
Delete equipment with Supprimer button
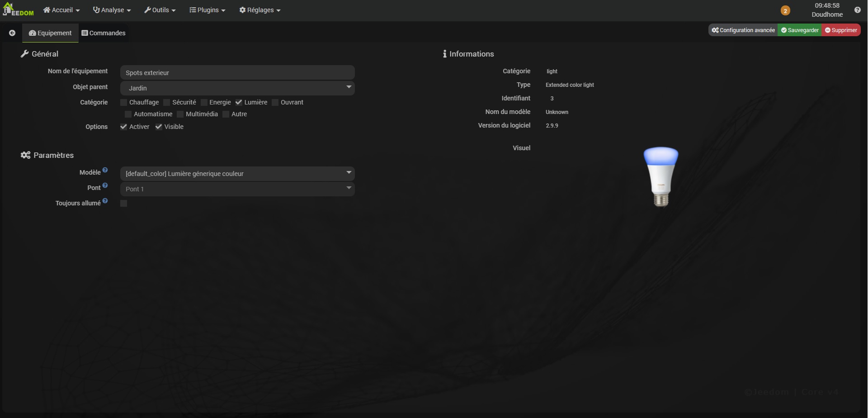click(x=841, y=30)
